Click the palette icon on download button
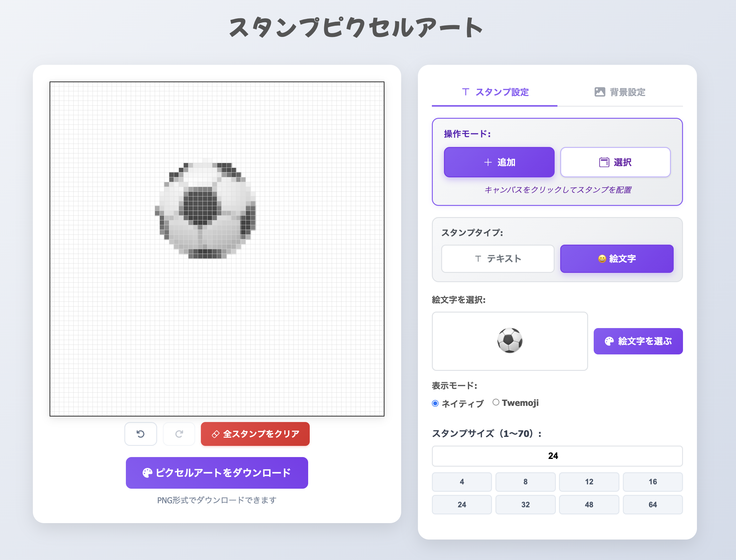 pos(147,473)
